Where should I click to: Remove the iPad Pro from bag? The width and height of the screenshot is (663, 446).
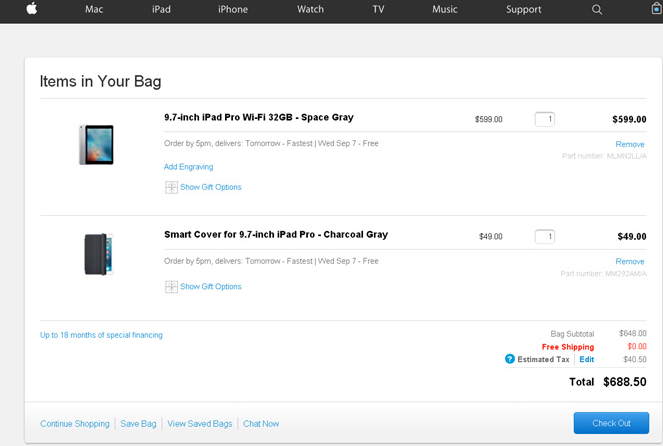point(630,144)
